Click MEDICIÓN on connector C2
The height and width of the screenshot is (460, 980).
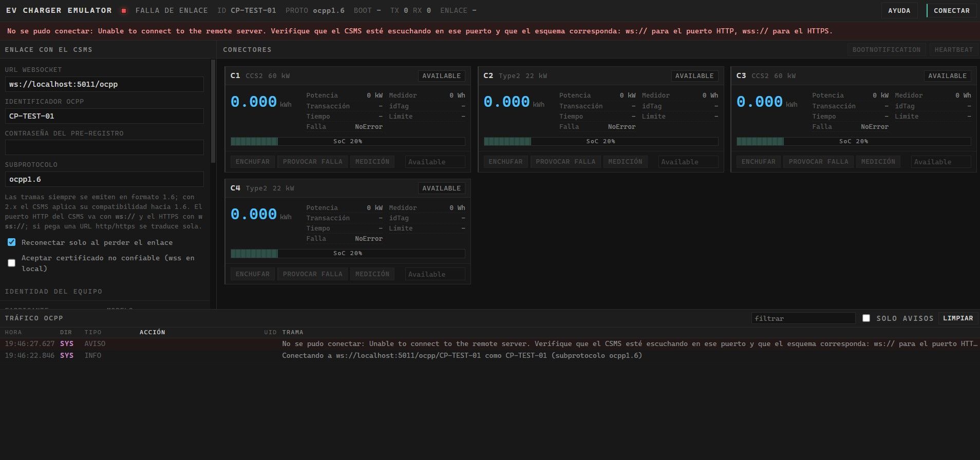[625, 162]
